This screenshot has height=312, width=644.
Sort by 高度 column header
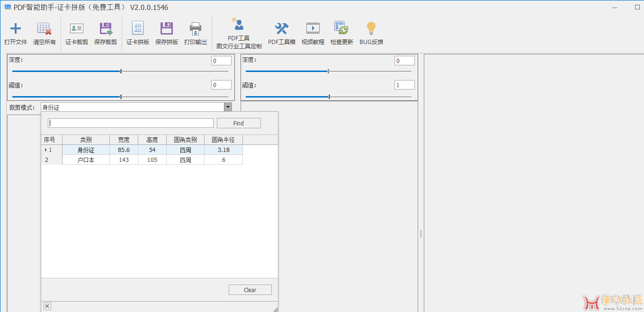(x=152, y=140)
